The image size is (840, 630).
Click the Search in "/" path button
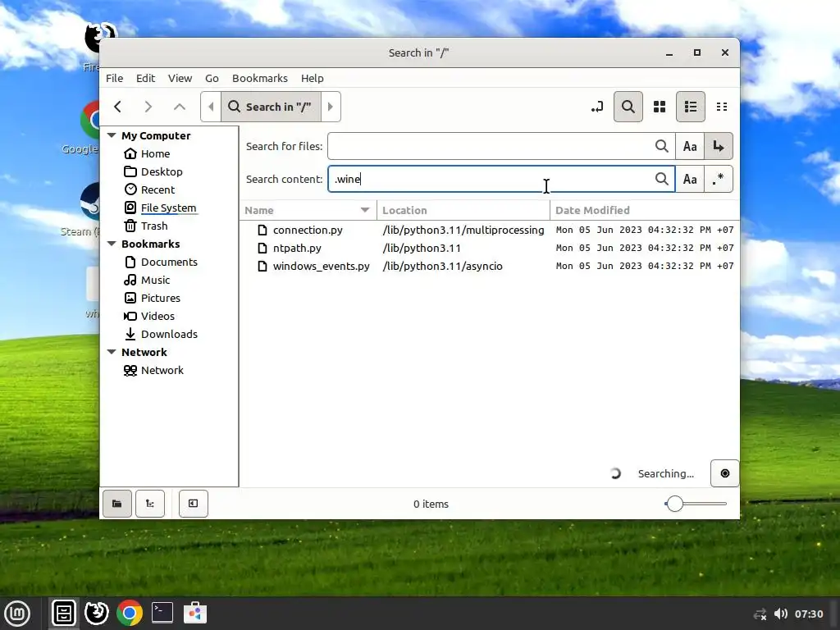click(x=271, y=107)
